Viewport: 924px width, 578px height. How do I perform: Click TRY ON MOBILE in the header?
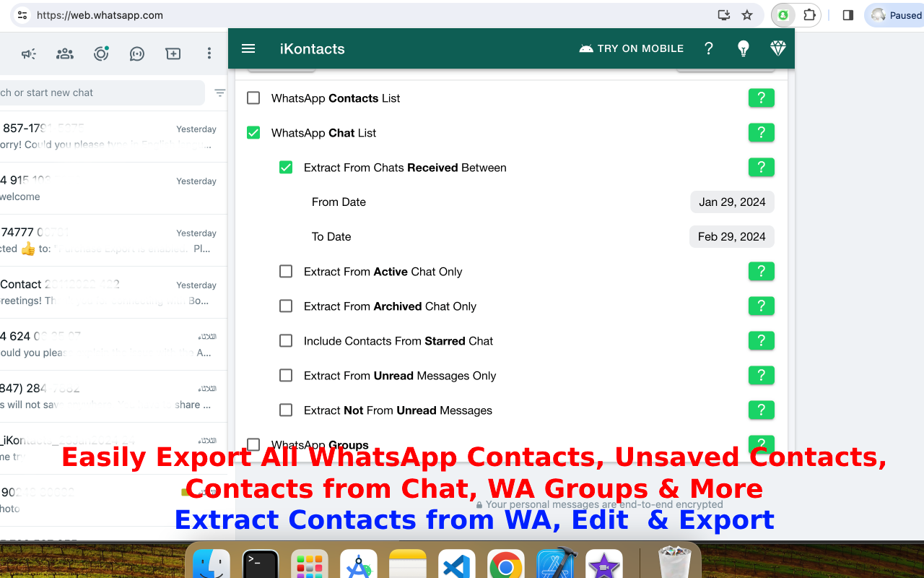(631, 48)
